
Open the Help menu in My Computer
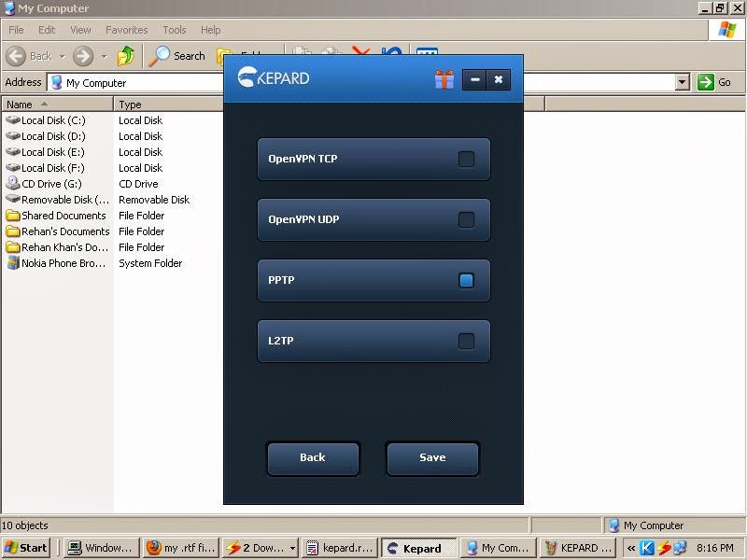coord(210,30)
